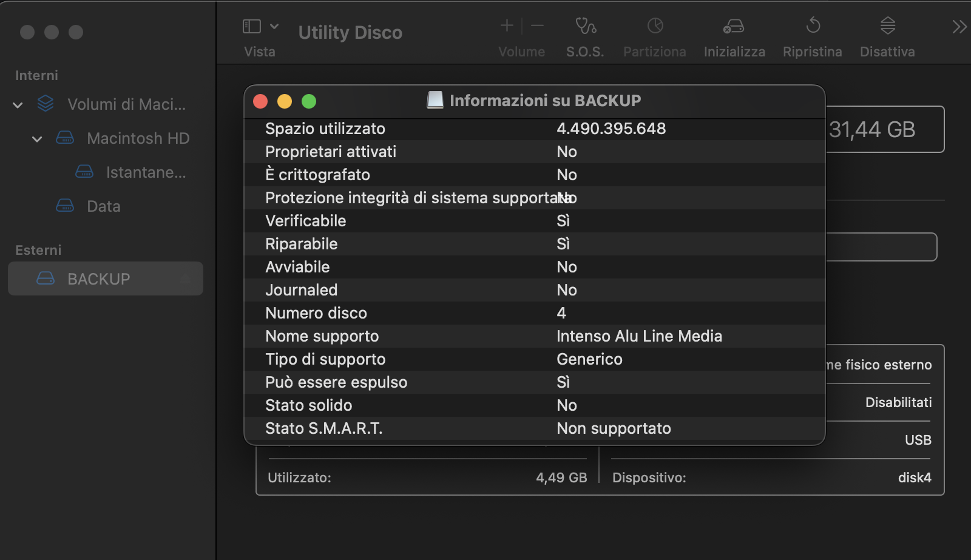Select the Ripristina restore icon
Viewport: 971px width, 560px height.
pos(811,26)
